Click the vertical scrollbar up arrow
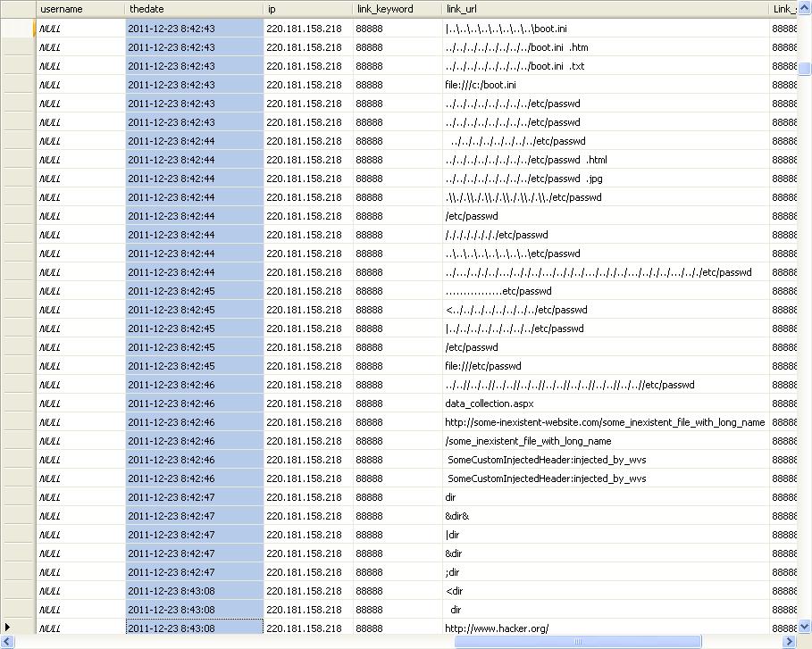812x649 pixels. (x=805, y=8)
